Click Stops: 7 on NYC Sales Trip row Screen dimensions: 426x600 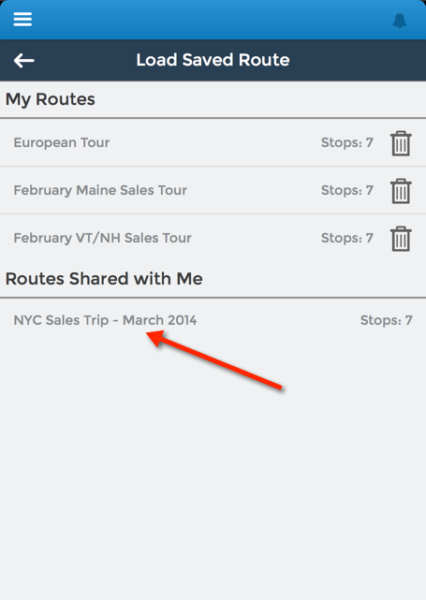386,320
